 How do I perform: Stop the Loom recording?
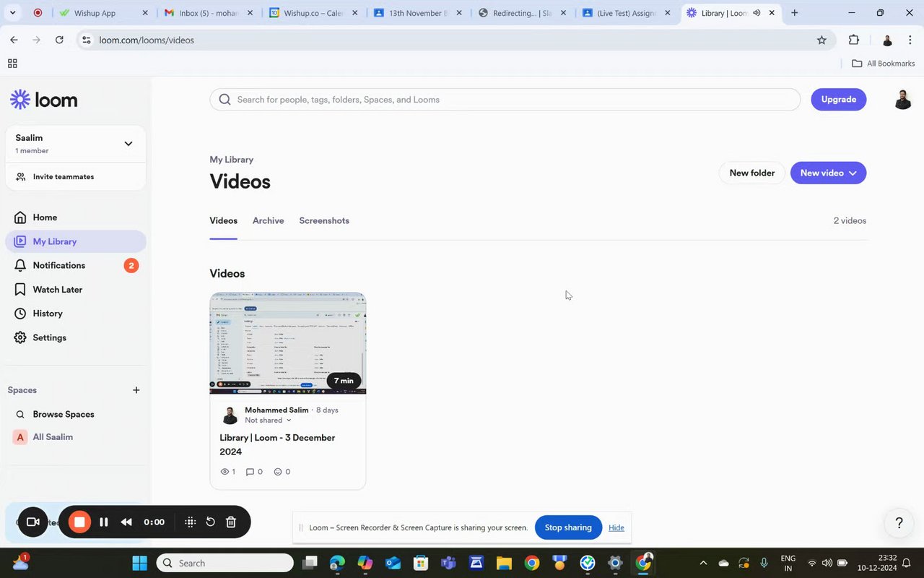pyautogui.click(x=79, y=522)
